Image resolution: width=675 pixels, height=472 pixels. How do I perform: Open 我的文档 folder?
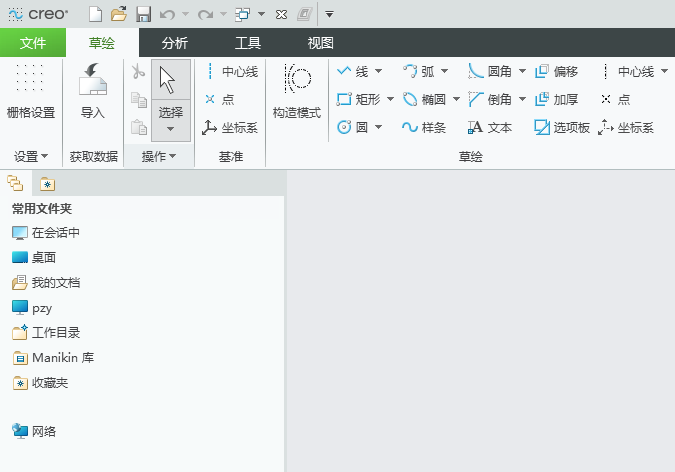coord(46,283)
